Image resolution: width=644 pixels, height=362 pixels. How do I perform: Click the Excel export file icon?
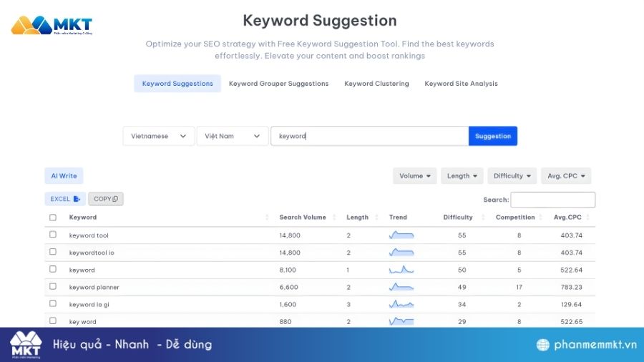tap(77, 199)
